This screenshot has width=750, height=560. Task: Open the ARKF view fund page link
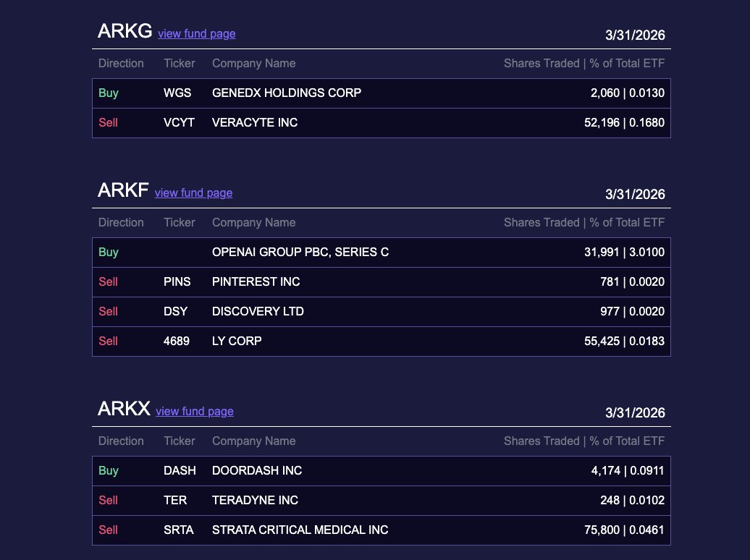point(193,192)
